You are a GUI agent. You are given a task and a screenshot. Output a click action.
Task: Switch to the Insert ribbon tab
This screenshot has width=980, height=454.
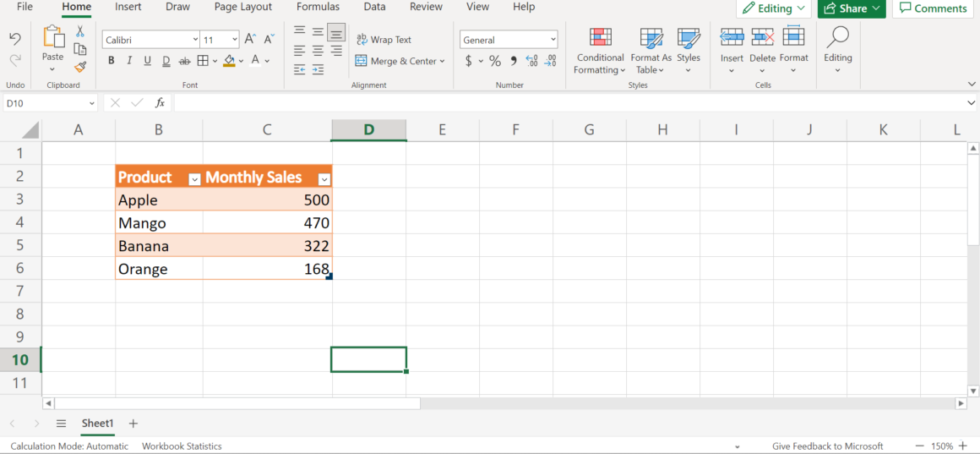point(128,7)
